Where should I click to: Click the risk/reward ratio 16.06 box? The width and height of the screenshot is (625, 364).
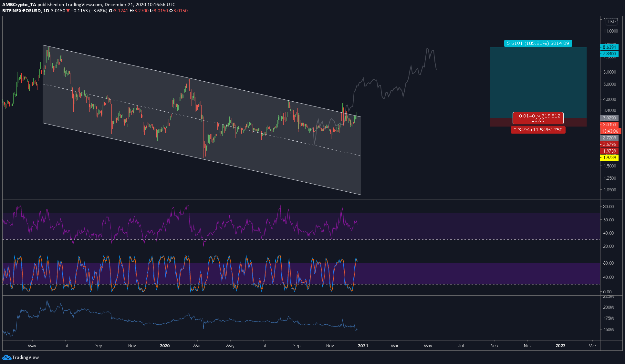[x=538, y=118]
